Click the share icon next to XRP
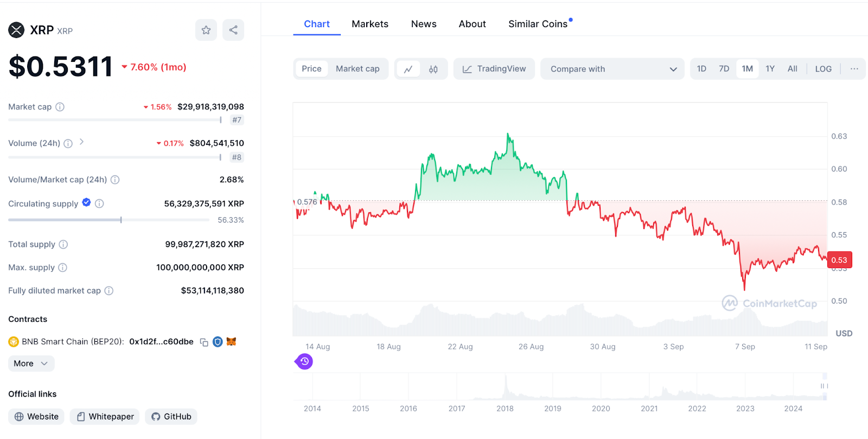Viewport: 868px width, 439px height. tap(233, 30)
